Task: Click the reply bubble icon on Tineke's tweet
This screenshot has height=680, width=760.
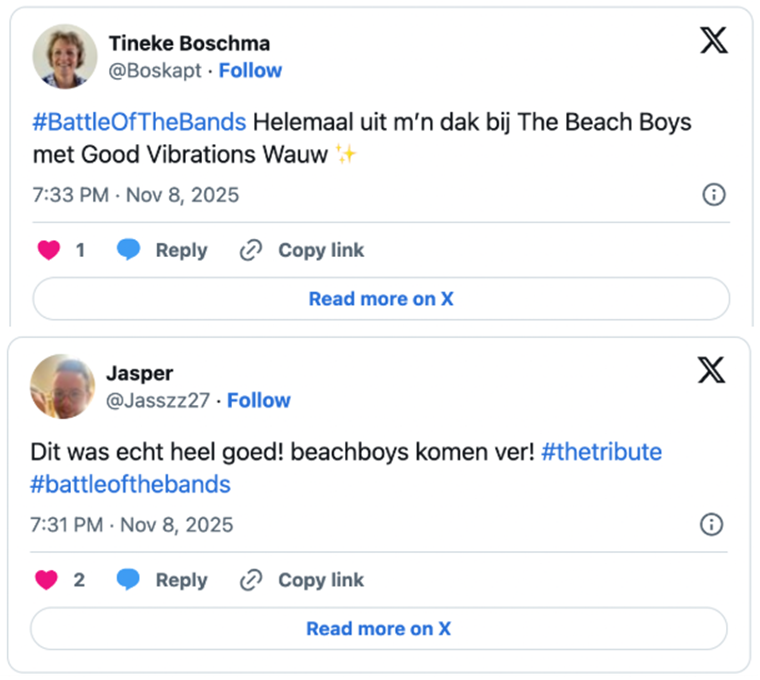Action: (x=128, y=250)
